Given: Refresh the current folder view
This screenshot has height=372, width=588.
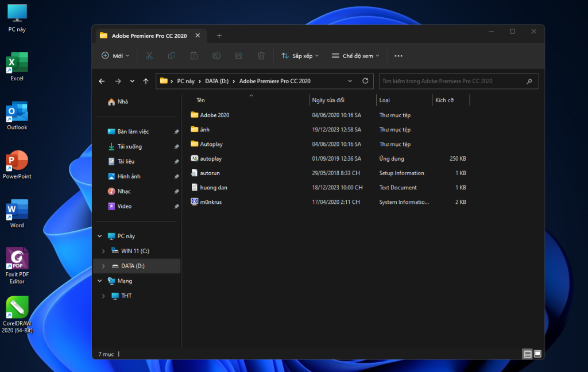Looking at the screenshot, I should click(365, 81).
